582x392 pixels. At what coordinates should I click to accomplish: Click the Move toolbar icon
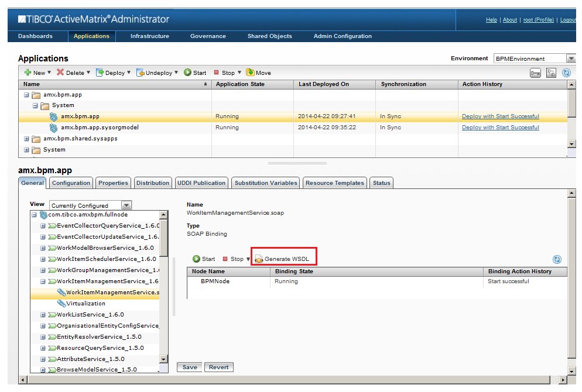coord(250,73)
